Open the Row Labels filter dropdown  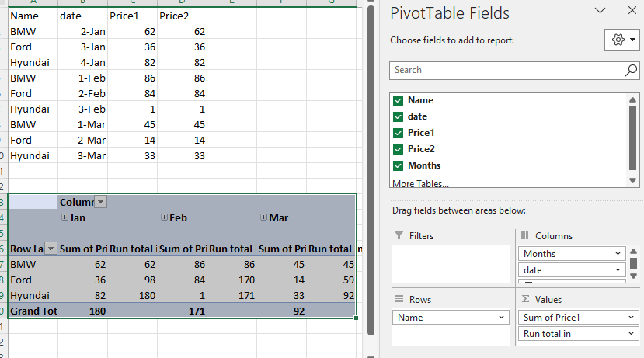(50, 249)
